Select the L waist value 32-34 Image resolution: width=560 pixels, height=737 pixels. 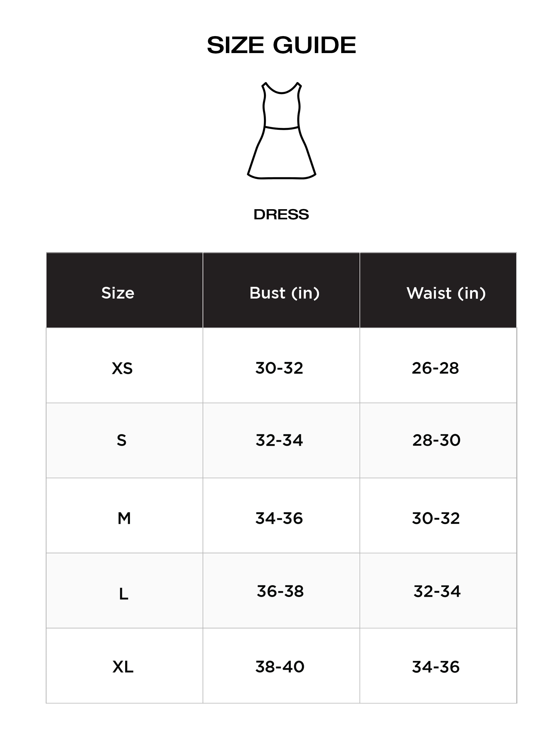[x=437, y=591]
